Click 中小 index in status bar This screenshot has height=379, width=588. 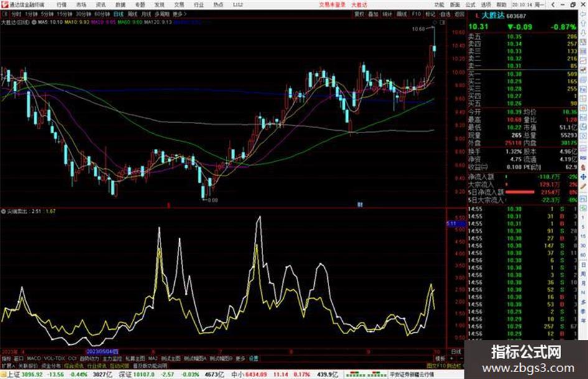pos(237,375)
